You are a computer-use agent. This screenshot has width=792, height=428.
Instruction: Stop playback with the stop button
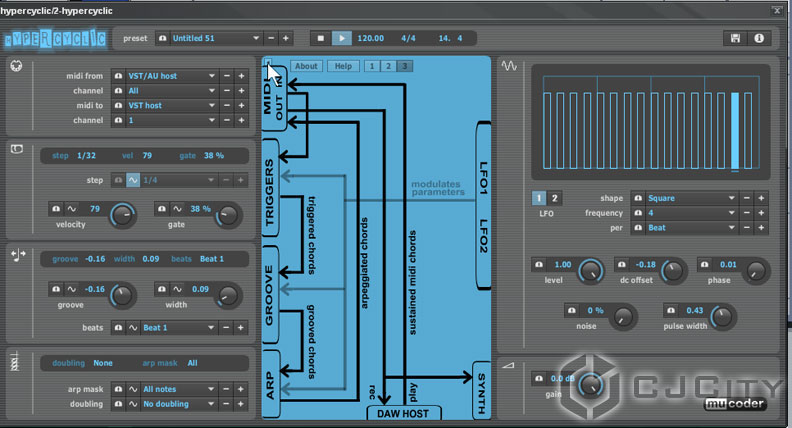[x=321, y=38]
